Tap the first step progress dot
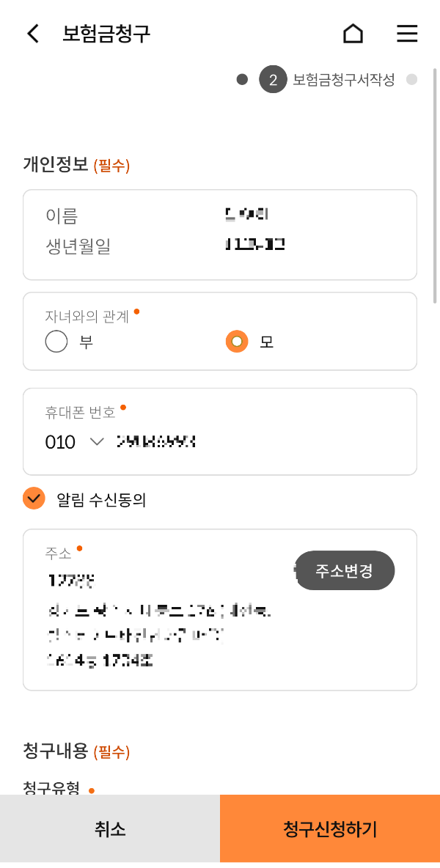The image size is (440, 868). coord(242,79)
